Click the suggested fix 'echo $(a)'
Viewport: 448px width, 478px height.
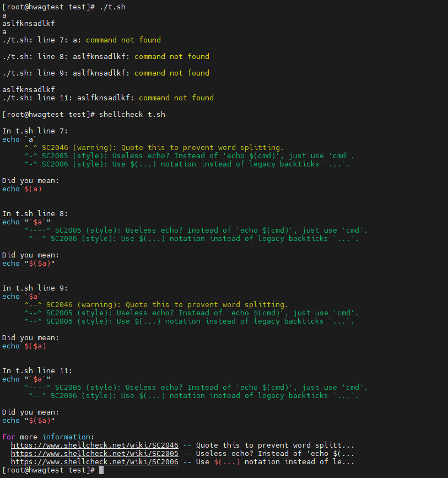22,189
